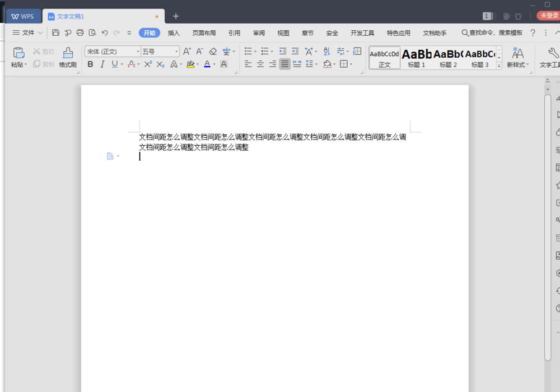Click the 未登录 login button
The width and height of the screenshot is (560, 392).
tap(549, 16)
